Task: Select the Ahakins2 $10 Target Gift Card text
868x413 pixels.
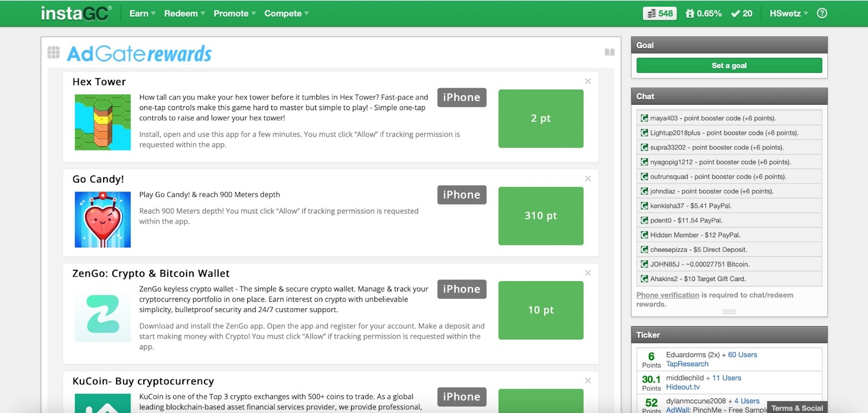Action: pyautogui.click(x=698, y=279)
